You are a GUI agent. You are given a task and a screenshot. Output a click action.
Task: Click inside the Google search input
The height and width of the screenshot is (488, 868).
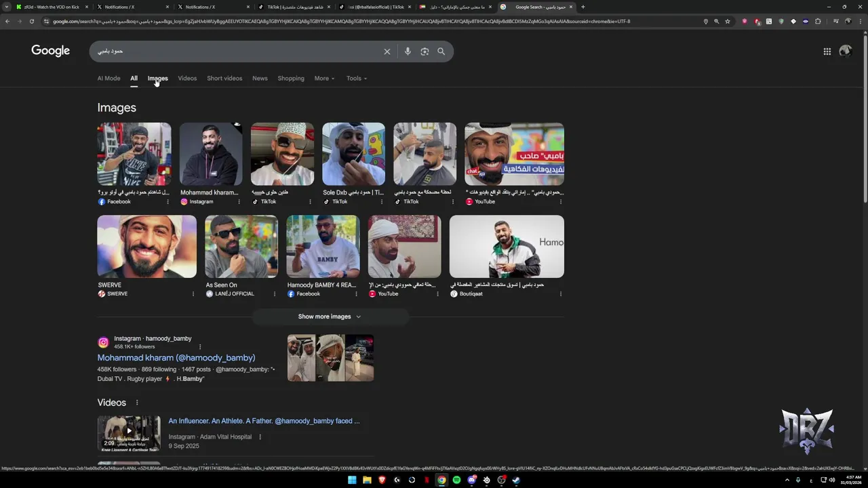[x=237, y=52]
